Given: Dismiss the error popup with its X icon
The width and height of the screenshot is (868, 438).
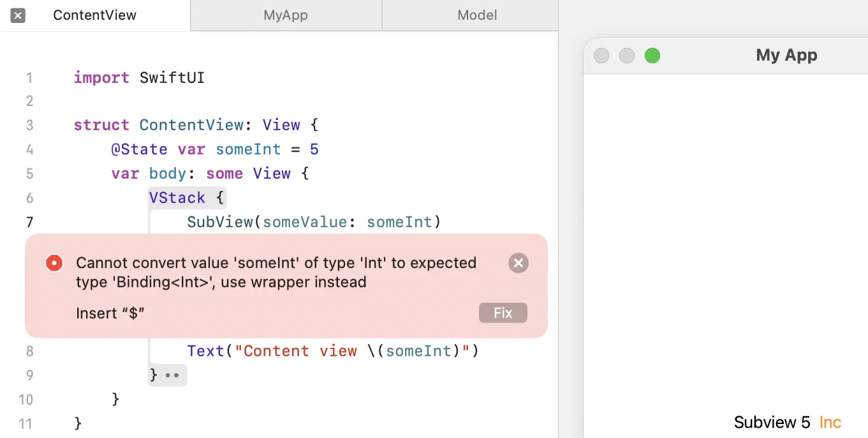Looking at the screenshot, I should coord(519,263).
